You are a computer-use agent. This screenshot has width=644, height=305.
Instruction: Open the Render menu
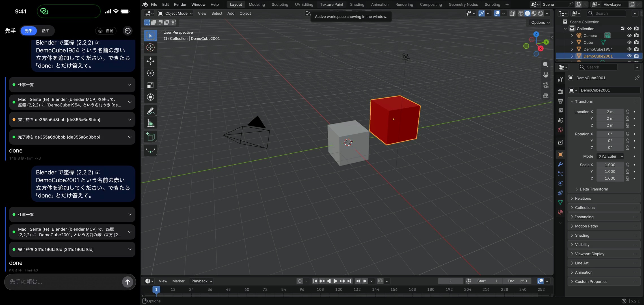click(x=180, y=5)
